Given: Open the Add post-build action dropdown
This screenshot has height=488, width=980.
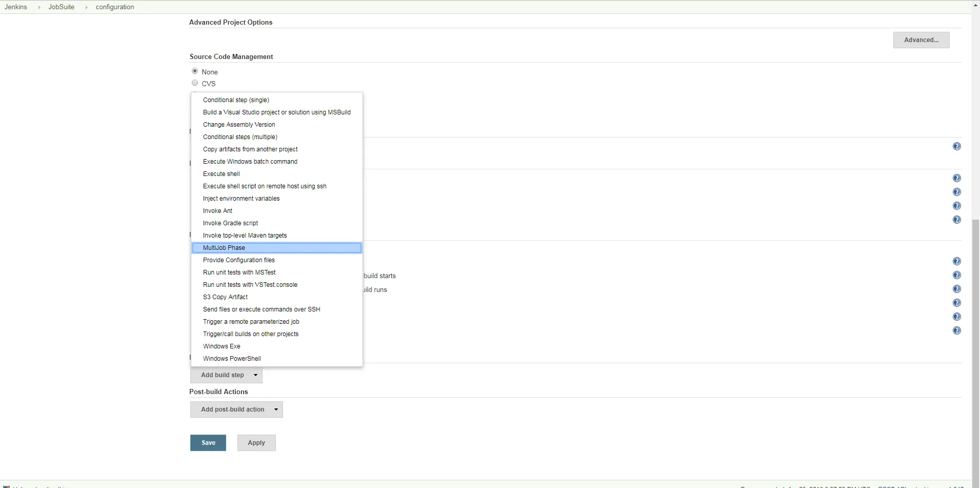Looking at the screenshot, I should pos(236,409).
